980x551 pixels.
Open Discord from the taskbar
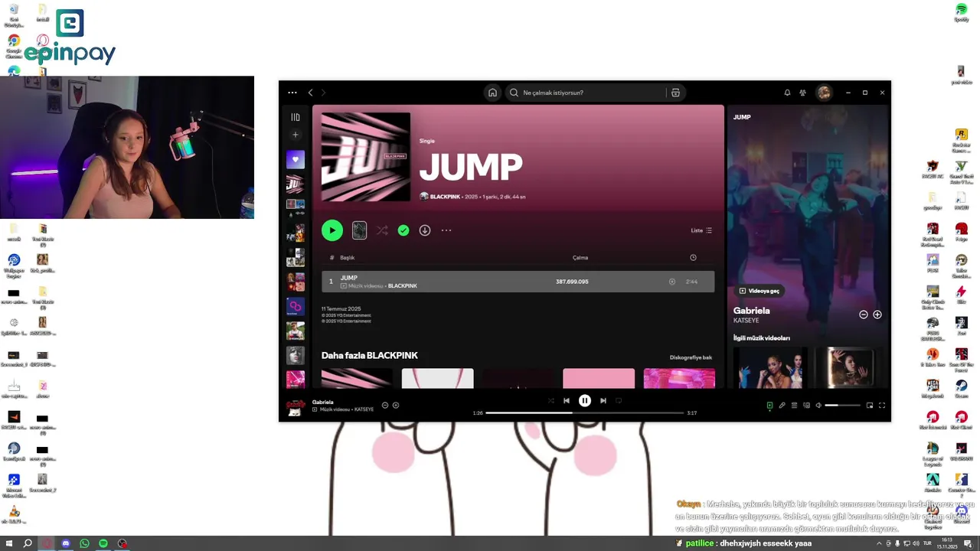(x=66, y=543)
